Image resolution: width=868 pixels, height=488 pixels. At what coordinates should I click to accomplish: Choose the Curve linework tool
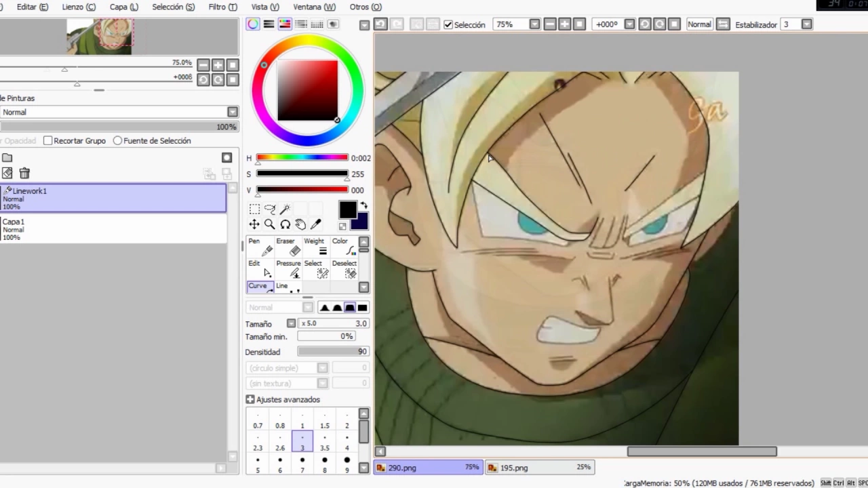click(260, 287)
